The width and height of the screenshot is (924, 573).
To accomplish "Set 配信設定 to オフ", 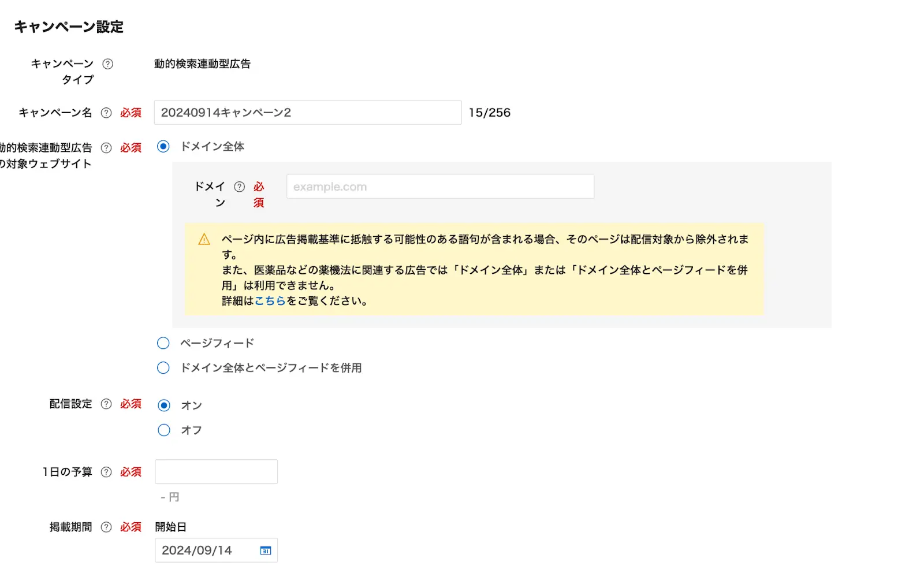I will [163, 430].
